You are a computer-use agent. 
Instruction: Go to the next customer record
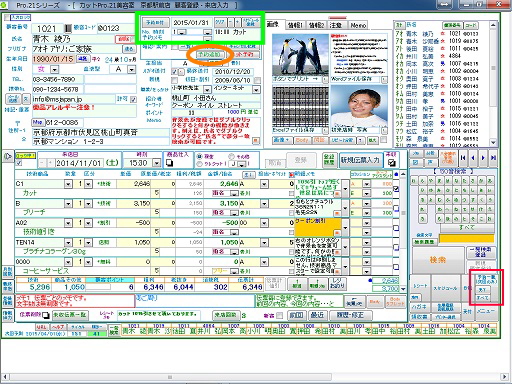[483, 158]
